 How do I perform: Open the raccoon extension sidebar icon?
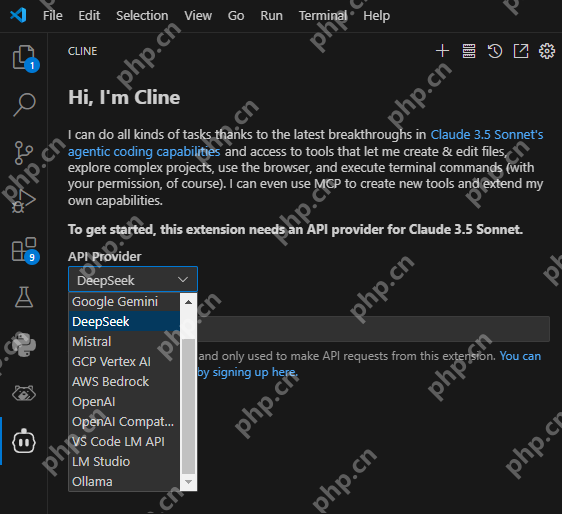point(24,393)
